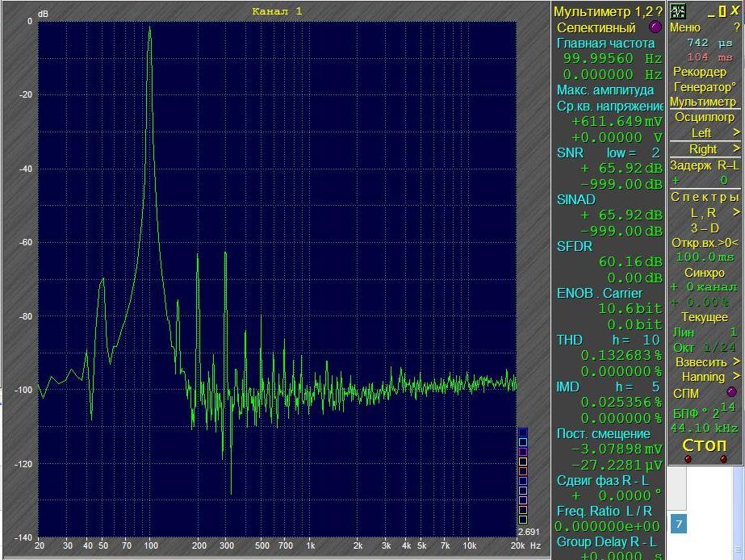Click the left red indicator under Стоп

click(688, 459)
